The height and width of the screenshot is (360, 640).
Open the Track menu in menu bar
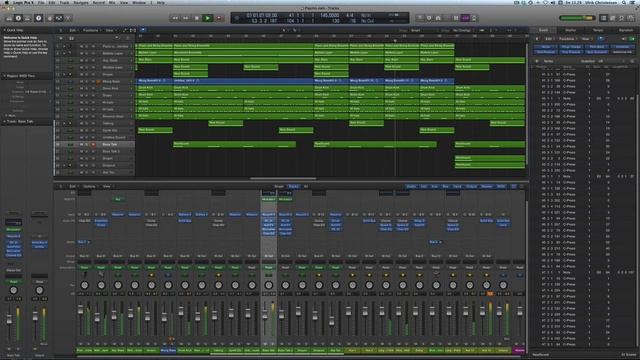[x=64, y=2]
